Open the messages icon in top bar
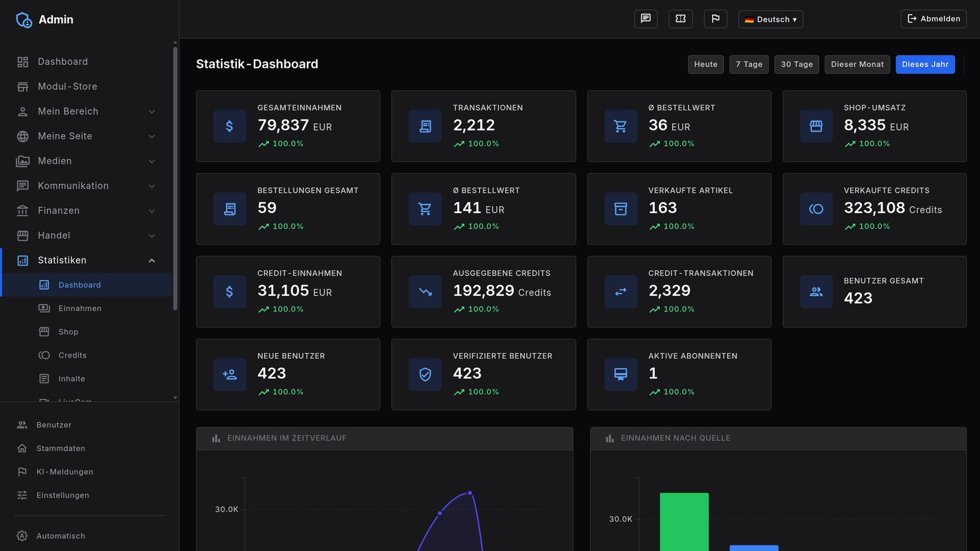Image resolution: width=980 pixels, height=551 pixels. coord(646,19)
